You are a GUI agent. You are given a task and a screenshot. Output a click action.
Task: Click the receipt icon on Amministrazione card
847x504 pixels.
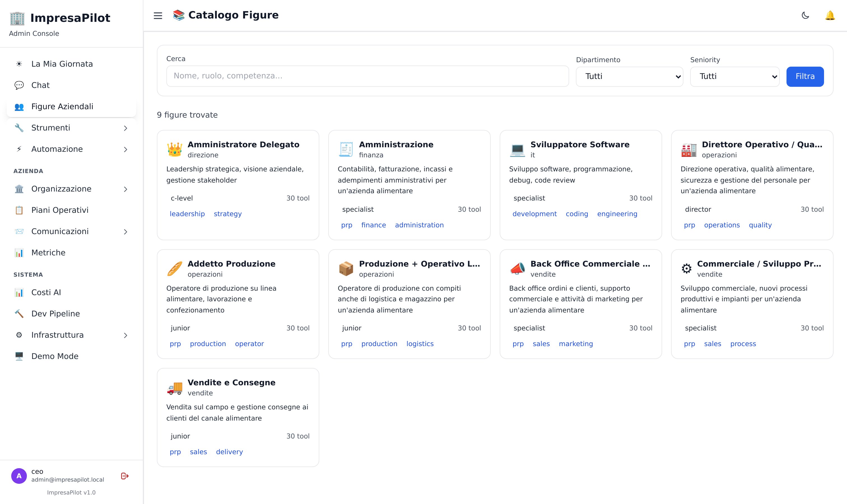point(346,150)
